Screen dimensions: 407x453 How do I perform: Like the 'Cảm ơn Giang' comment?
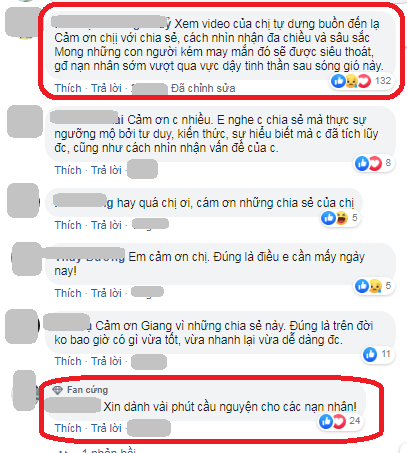pos(68,361)
